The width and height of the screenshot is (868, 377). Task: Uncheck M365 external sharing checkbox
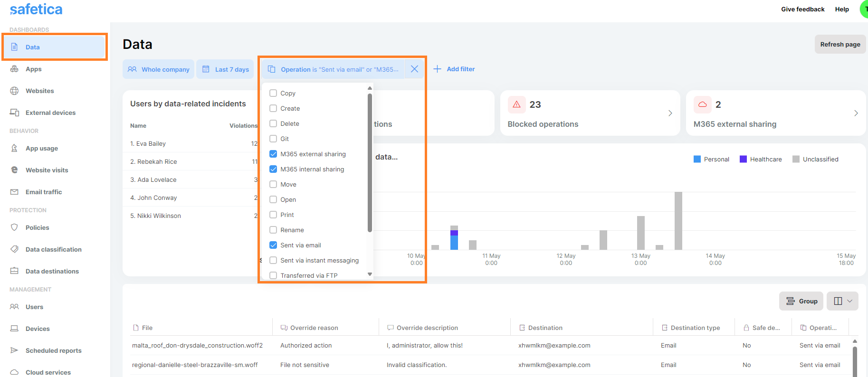pyautogui.click(x=273, y=154)
